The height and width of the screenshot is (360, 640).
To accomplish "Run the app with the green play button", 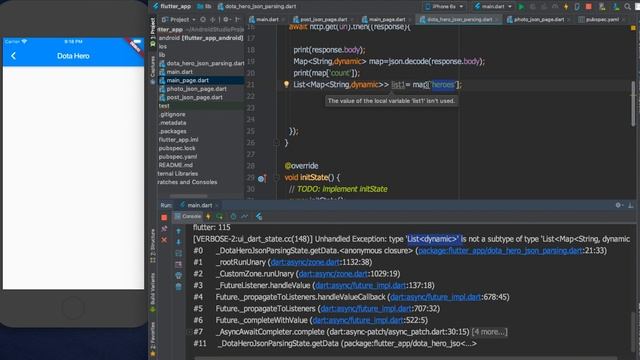I will point(521,7).
